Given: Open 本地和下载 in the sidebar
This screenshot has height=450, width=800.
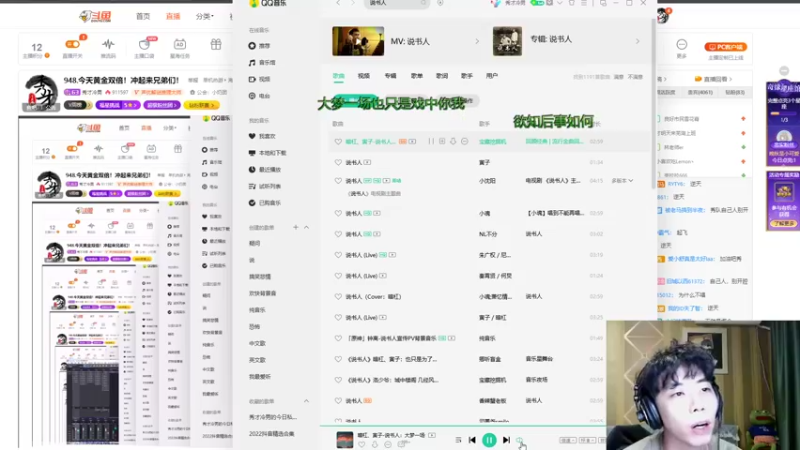Looking at the screenshot, I should pyautogui.click(x=267, y=153).
